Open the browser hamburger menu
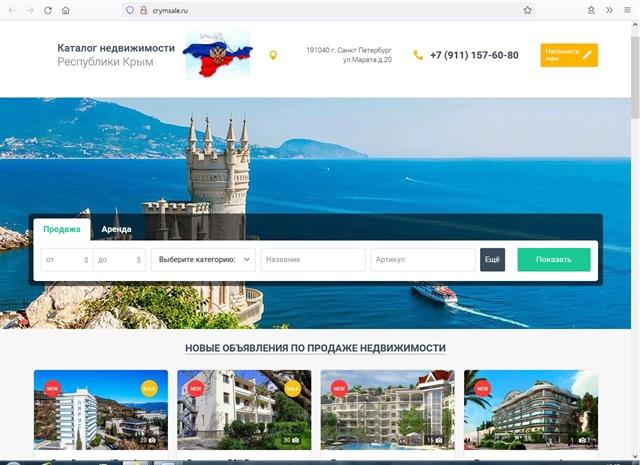640x465 pixels. click(627, 10)
